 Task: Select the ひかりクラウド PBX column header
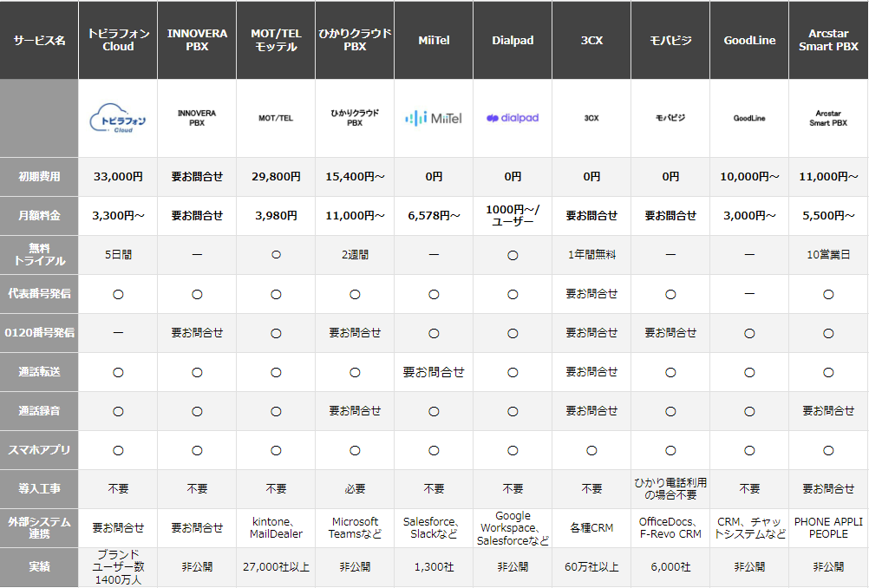[x=355, y=40]
